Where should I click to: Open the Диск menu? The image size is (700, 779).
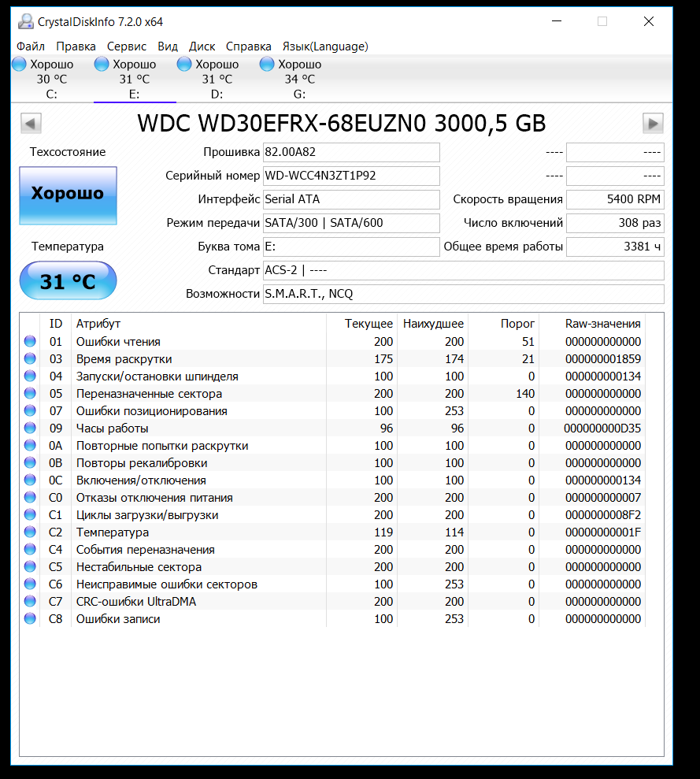(202, 46)
